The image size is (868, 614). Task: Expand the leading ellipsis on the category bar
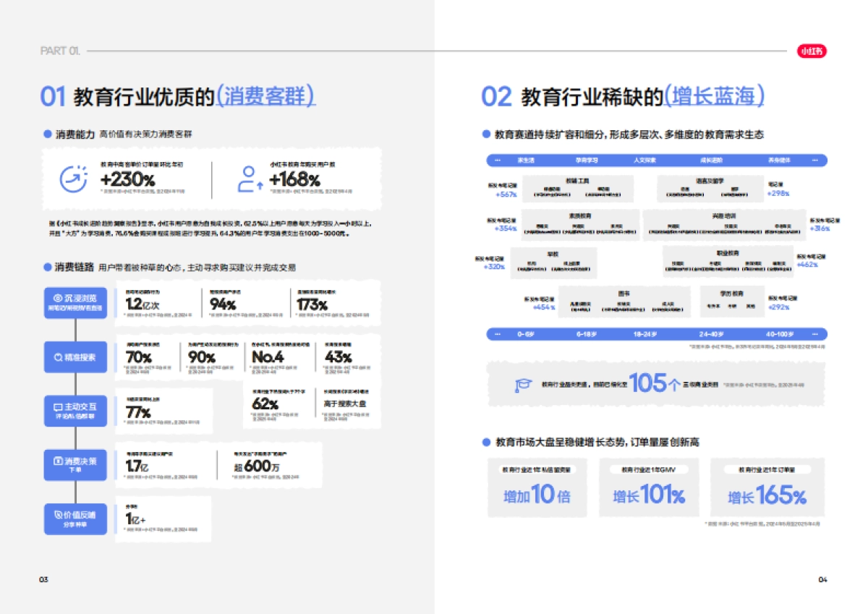pyautogui.click(x=497, y=160)
